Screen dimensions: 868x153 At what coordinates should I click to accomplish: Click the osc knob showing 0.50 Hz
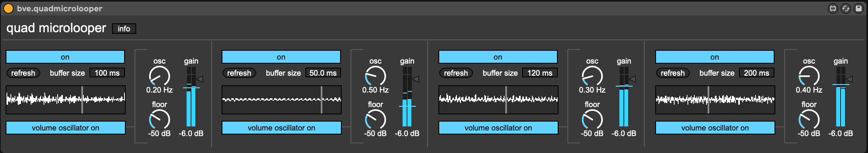(x=375, y=76)
